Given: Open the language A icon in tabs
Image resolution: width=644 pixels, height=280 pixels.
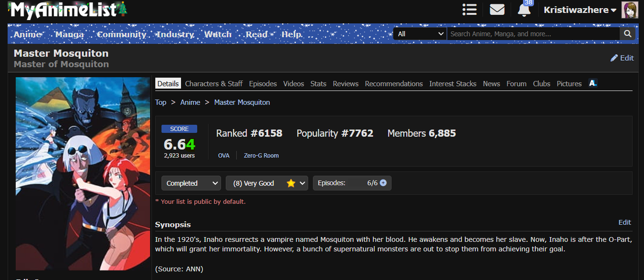Looking at the screenshot, I should click(593, 83).
